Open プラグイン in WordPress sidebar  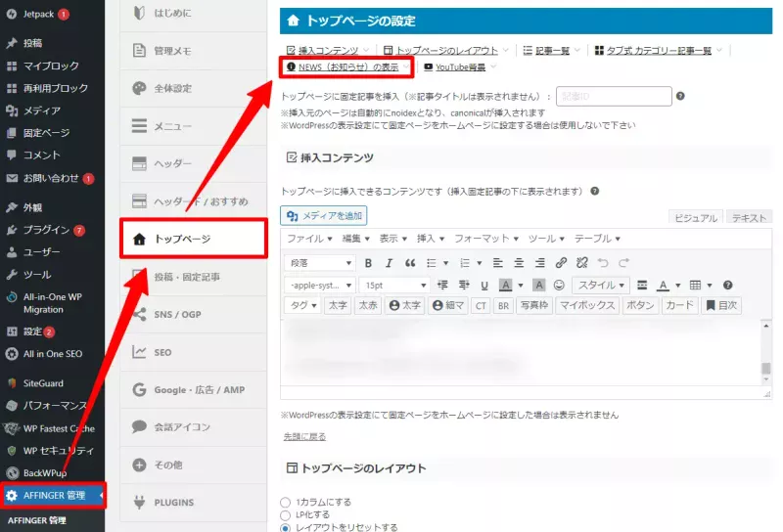[x=46, y=230]
